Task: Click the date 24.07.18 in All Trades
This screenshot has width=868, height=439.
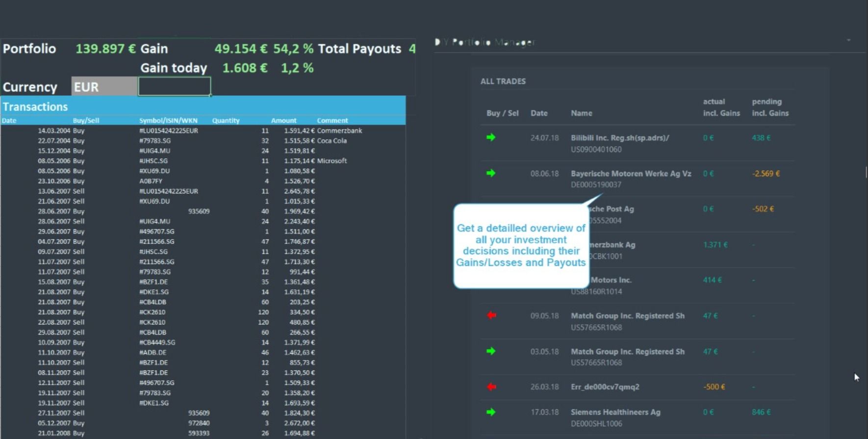Action: (x=544, y=138)
